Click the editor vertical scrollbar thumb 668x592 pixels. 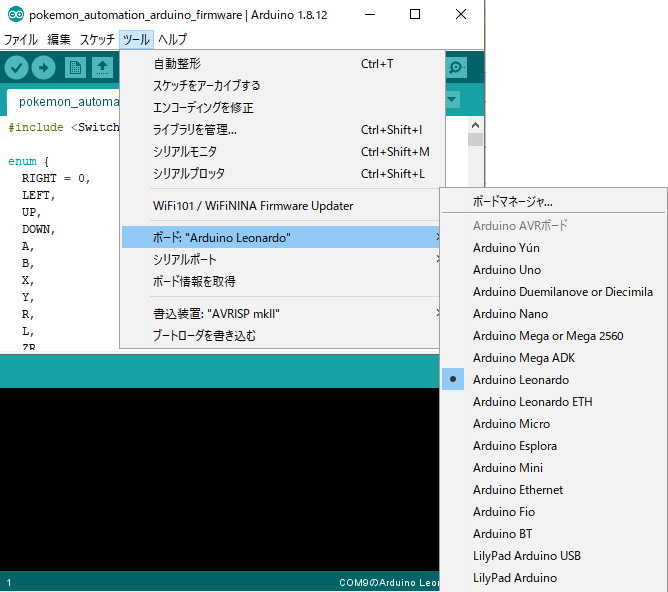click(475, 140)
